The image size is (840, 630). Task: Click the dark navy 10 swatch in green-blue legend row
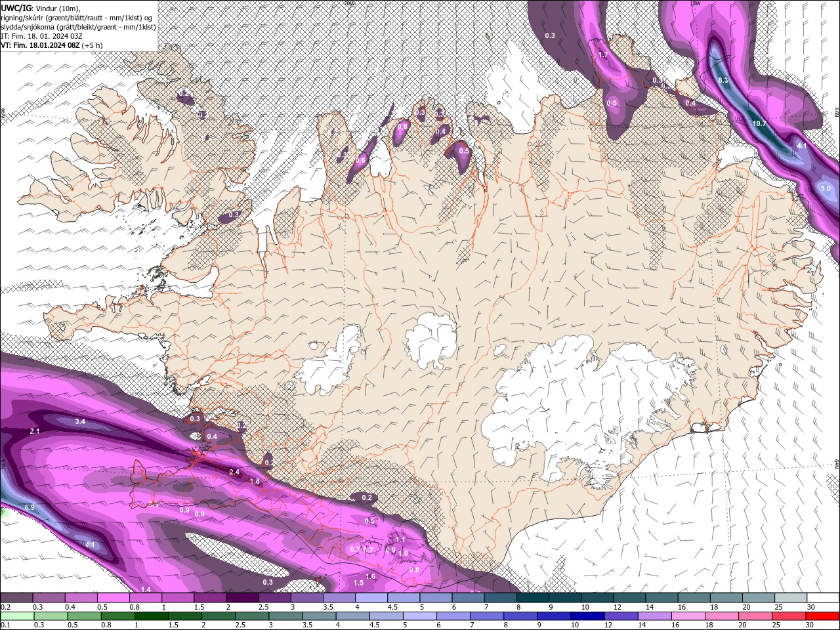tap(586, 616)
